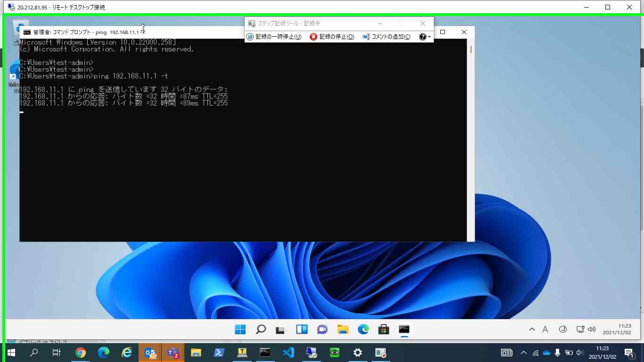The width and height of the screenshot is (644, 362).
Task: Open File Explorer on the remote taskbar
Action: point(342,329)
